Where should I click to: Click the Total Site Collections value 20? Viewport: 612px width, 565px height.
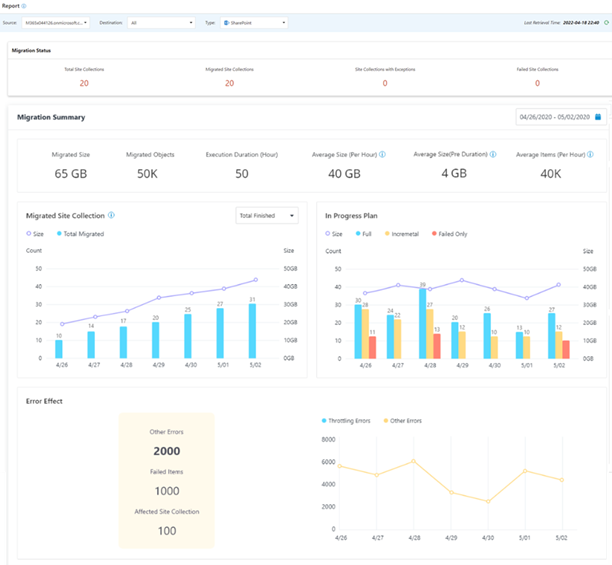coord(84,83)
